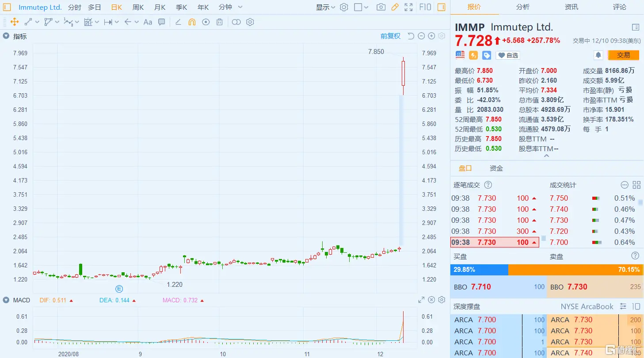Viewport: 644px width, 358px height.
Task: Collapse quote details chevron
Action: click(x=547, y=156)
